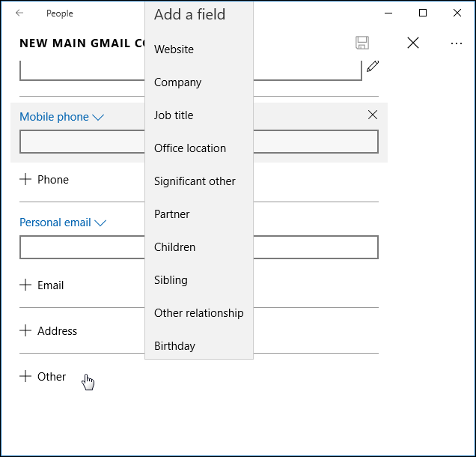The image size is (476, 457).
Task: Click the pencil edit icon
Action: [373, 66]
